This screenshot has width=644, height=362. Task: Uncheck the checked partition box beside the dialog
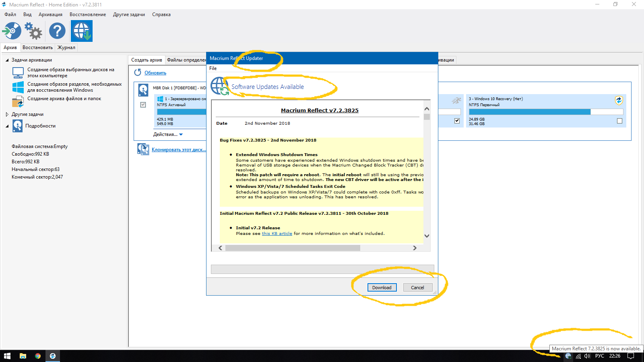point(457,121)
